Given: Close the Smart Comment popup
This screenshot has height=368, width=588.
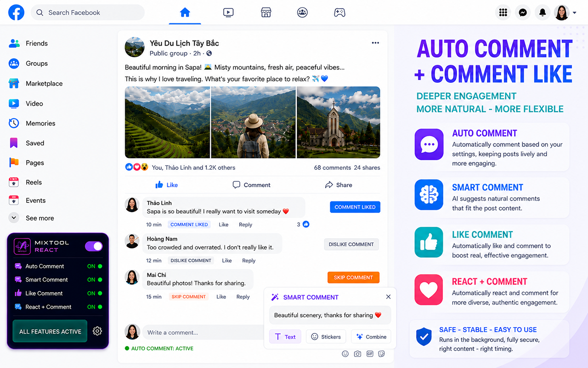Looking at the screenshot, I should pos(388,297).
